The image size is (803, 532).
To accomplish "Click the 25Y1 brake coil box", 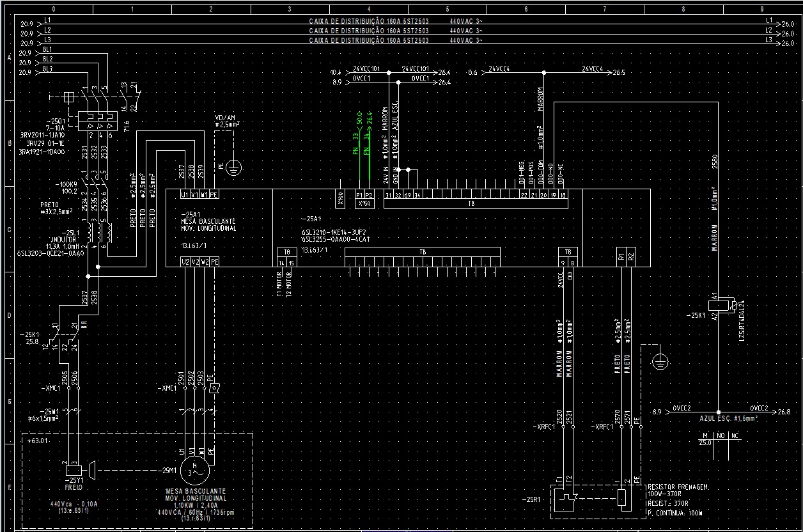I will click(x=74, y=471).
